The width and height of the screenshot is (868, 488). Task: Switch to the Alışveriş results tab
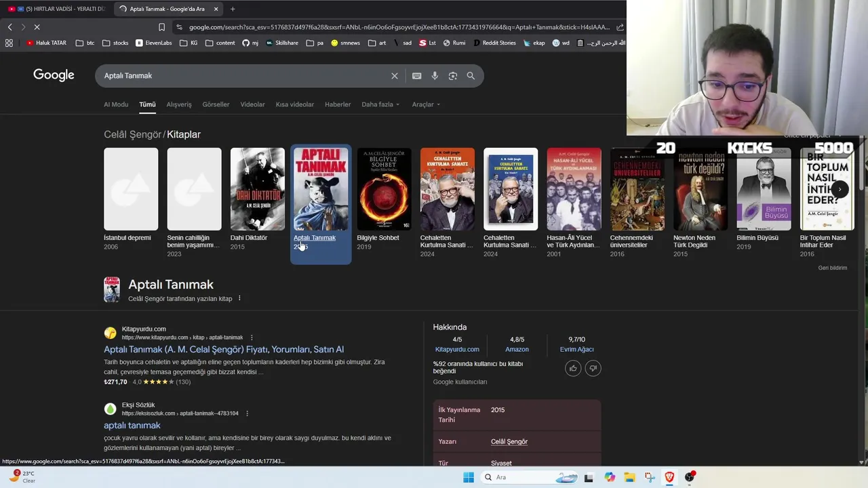pyautogui.click(x=179, y=104)
